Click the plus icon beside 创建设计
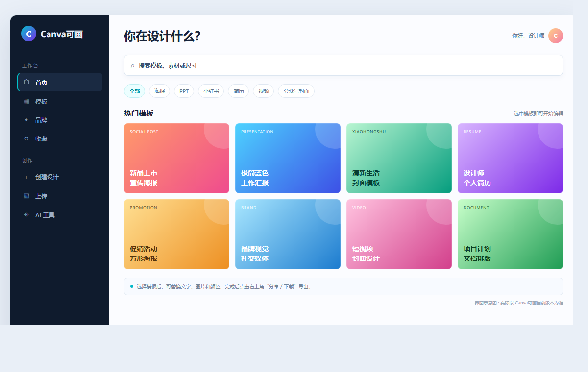The width and height of the screenshot is (588, 372). (x=26, y=177)
